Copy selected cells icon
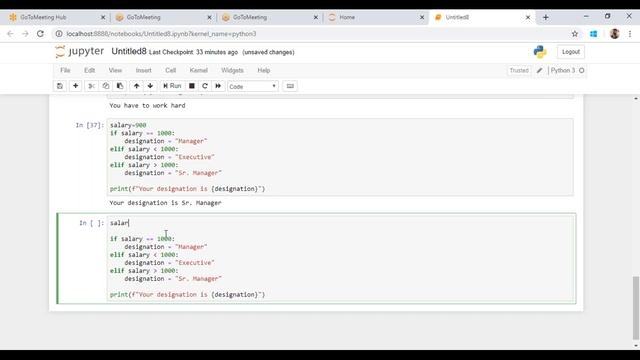Screen dimensions: 640x360 coord(106,86)
